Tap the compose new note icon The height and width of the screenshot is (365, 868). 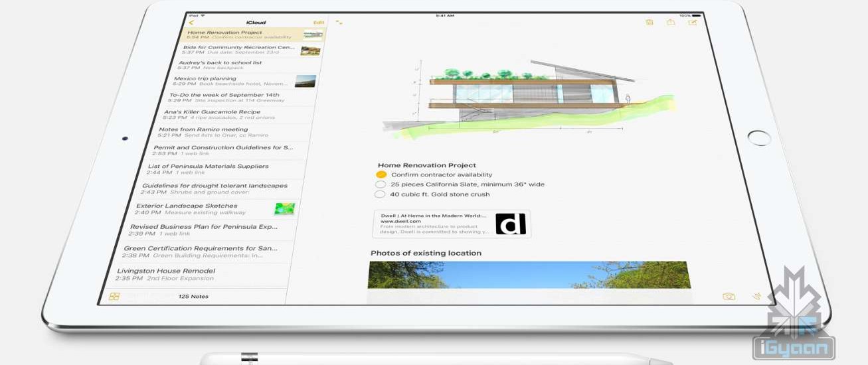click(693, 23)
